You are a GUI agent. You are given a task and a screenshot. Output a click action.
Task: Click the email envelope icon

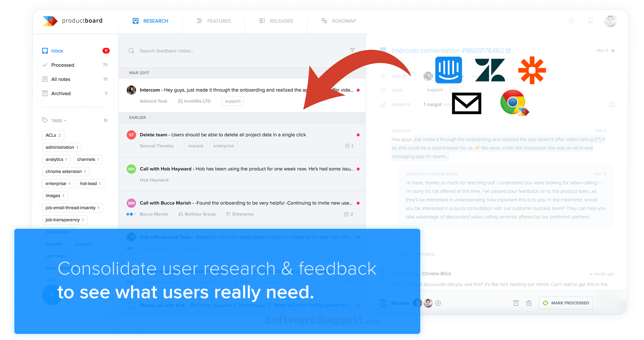coord(466,103)
